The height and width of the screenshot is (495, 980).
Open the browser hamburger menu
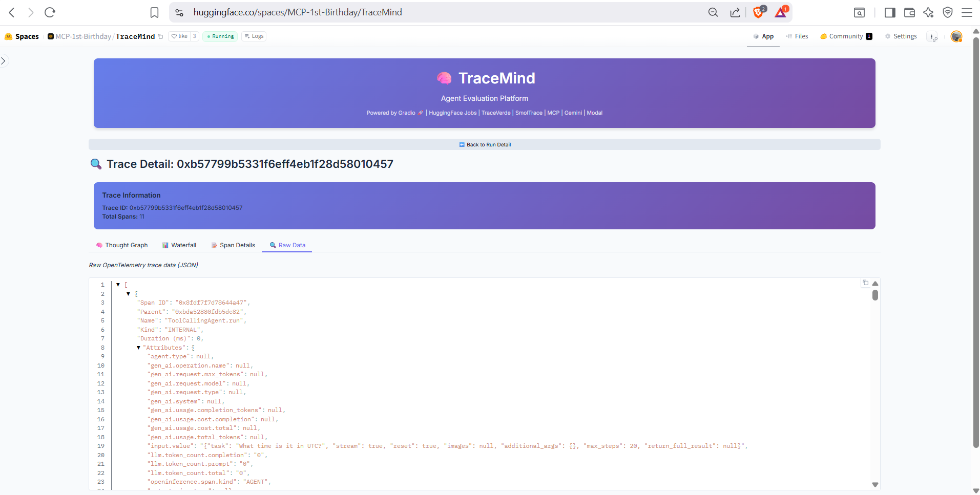coord(967,12)
